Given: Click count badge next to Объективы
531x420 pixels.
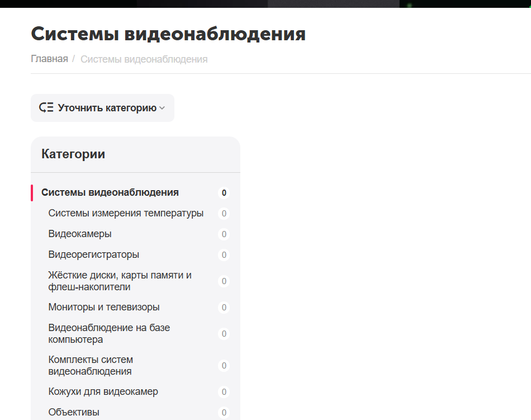Looking at the screenshot, I should coord(224,412).
